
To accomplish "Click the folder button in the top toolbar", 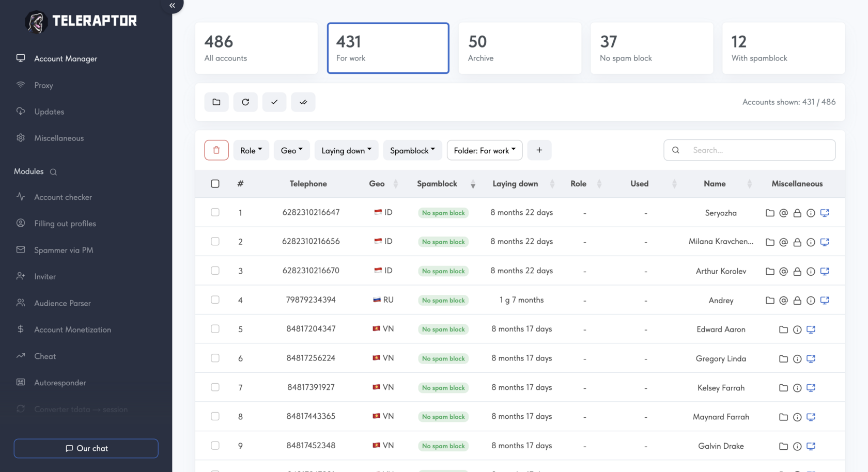I will point(216,102).
